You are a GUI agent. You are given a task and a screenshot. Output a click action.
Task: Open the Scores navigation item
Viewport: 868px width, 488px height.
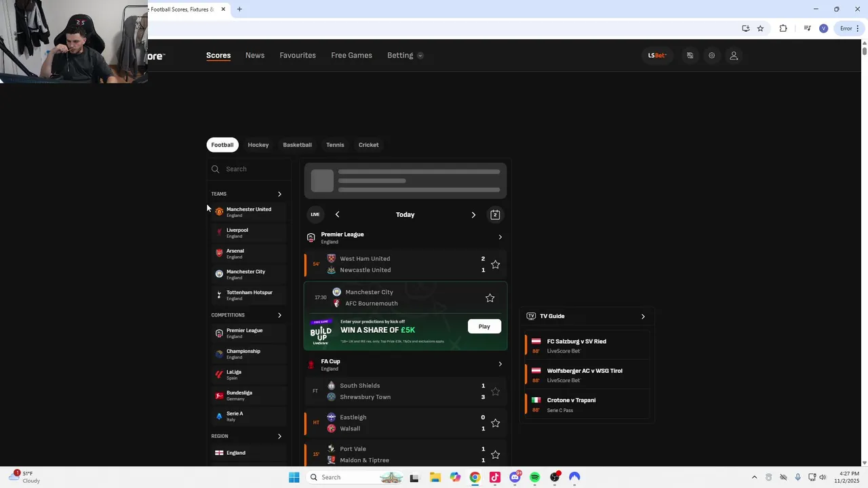tap(218, 56)
